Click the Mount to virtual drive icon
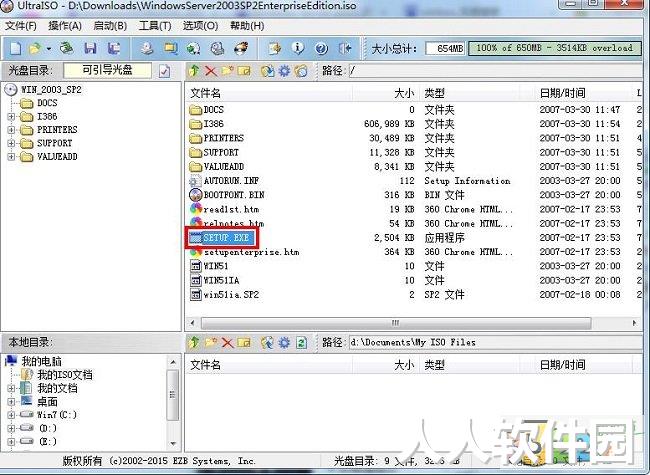This screenshot has height=475, width=650. coord(217,48)
